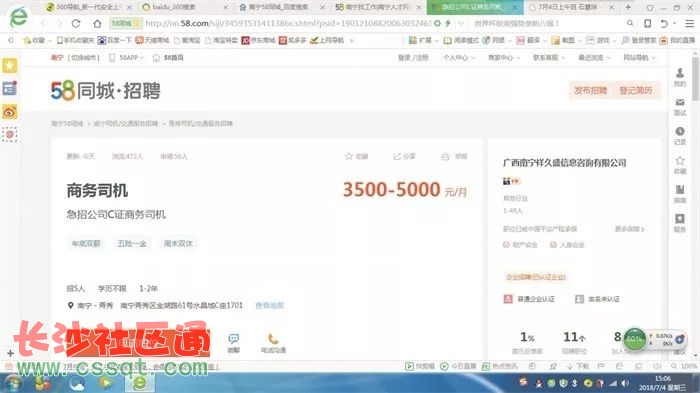The height and width of the screenshot is (393, 700).
Task: Toggle 收藏 star for this job posting
Action: click(356, 156)
